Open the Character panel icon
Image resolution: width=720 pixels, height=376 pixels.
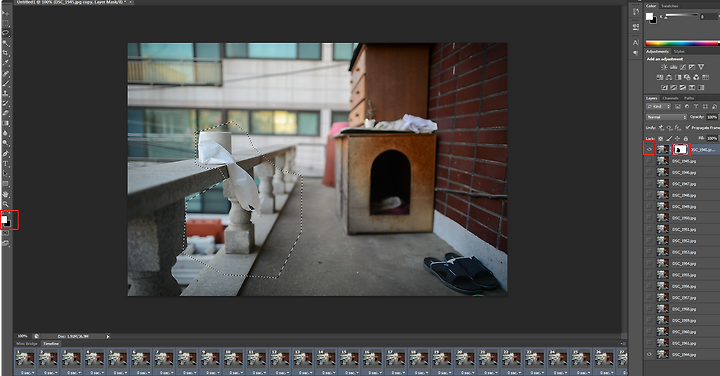pos(636,42)
